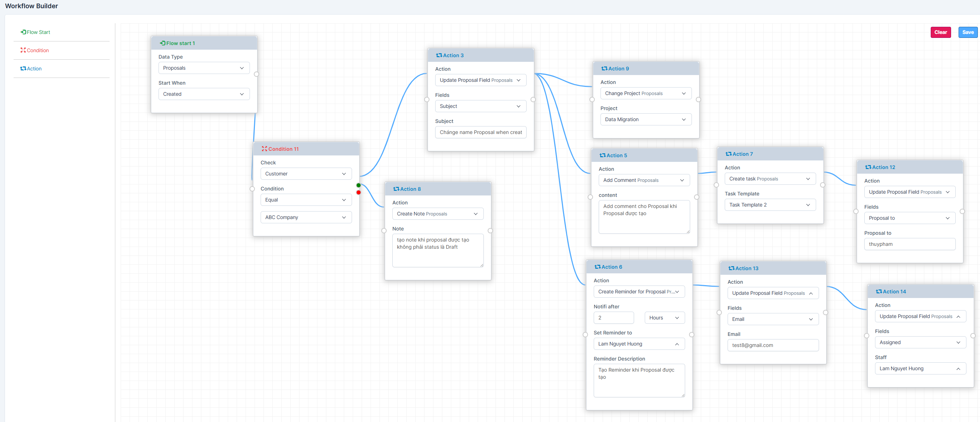Click the Action icon in sidebar

point(23,69)
